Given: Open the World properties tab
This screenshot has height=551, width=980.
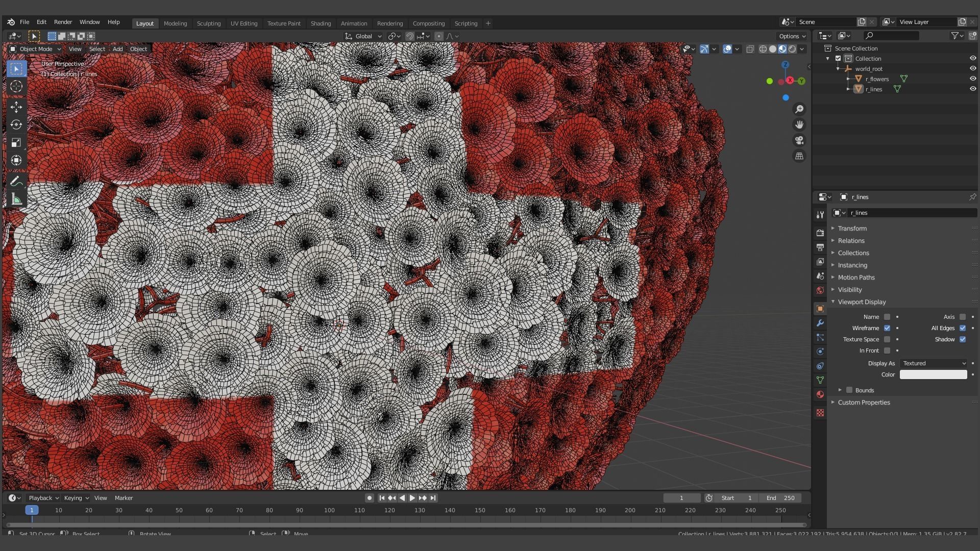Looking at the screenshot, I should click(820, 290).
